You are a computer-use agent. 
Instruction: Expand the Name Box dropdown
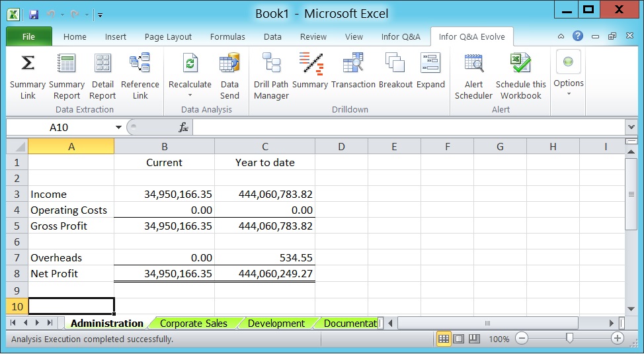tap(119, 128)
